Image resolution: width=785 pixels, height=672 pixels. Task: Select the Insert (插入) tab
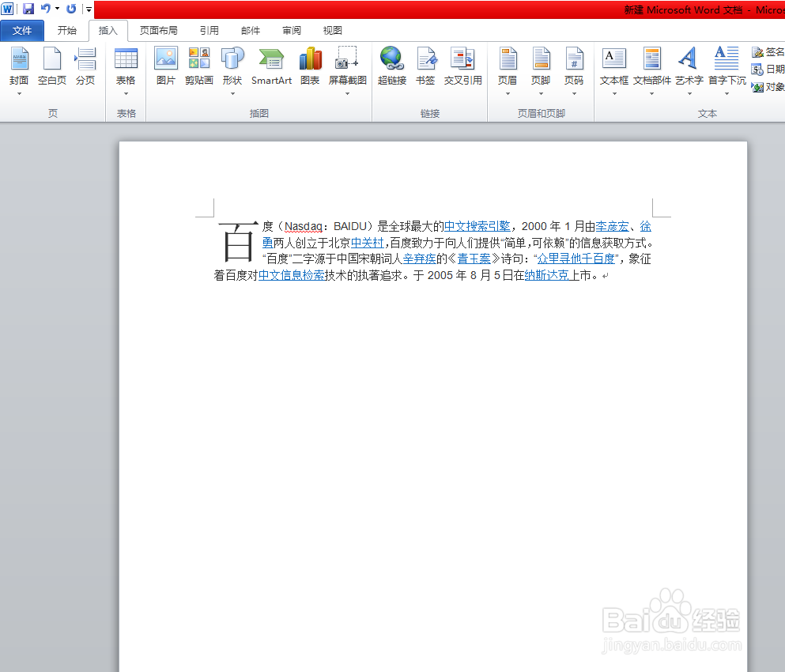108,31
